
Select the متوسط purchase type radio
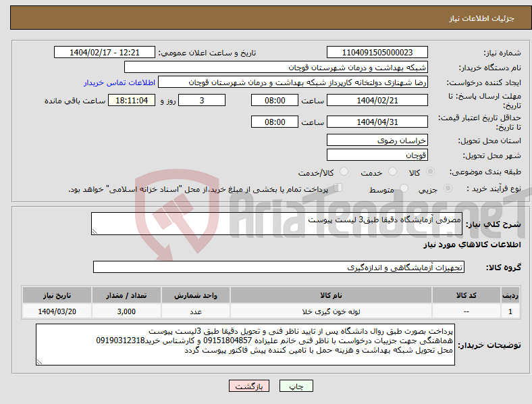pos(404,188)
